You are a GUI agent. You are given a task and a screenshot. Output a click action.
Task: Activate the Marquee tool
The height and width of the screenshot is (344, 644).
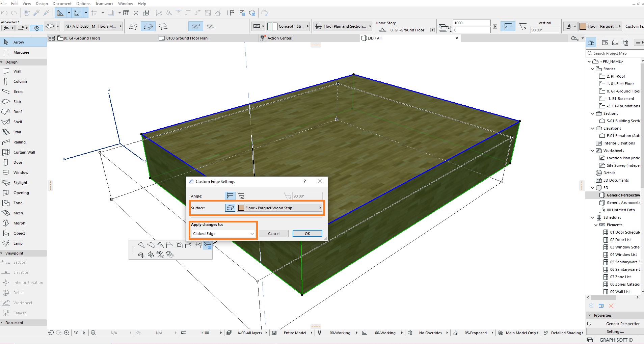pos(23,52)
